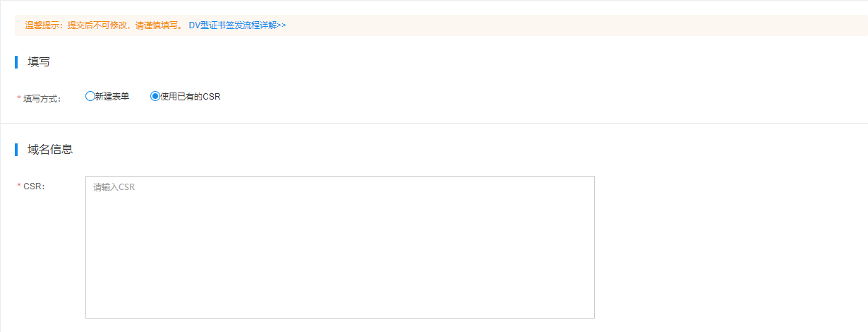The width and height of the screenshot is (868, 332).
Task: Focus the CSR text area
Action: coord(340,247)
